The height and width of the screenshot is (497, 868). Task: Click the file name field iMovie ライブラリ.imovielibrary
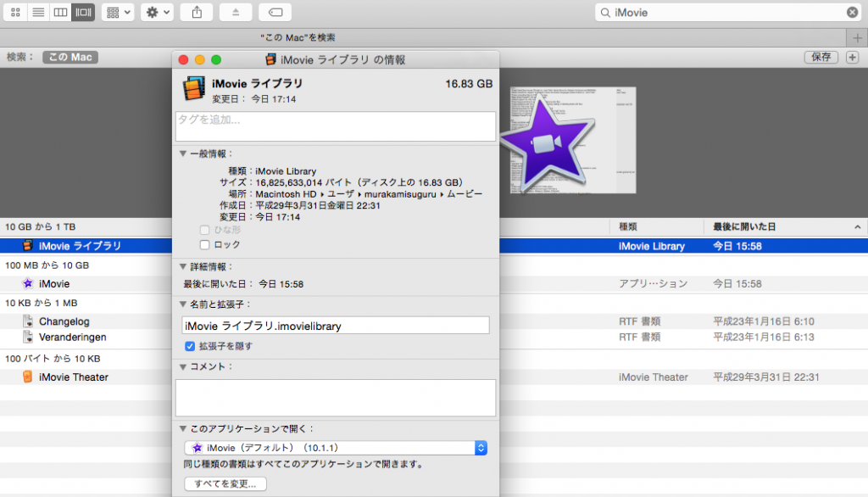coord(336,325)
